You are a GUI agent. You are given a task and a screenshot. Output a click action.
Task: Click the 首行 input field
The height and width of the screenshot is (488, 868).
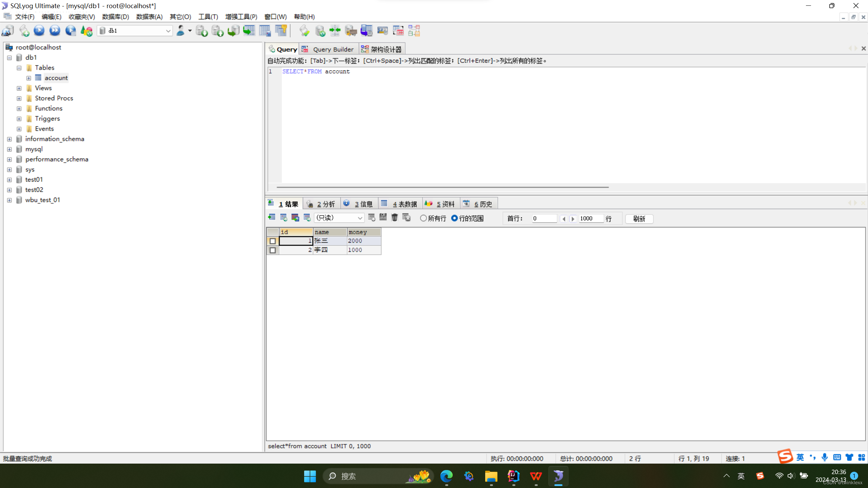(544, 219)
